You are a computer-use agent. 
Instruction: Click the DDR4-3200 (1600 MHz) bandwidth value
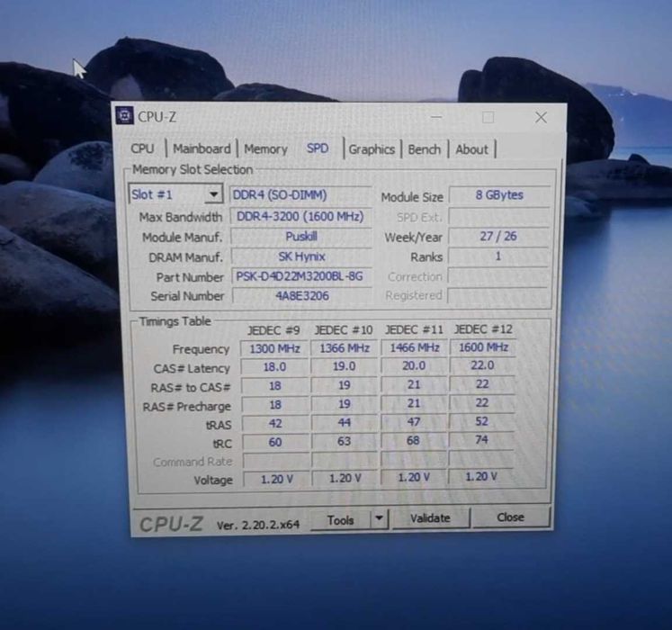tap(300, 216)
